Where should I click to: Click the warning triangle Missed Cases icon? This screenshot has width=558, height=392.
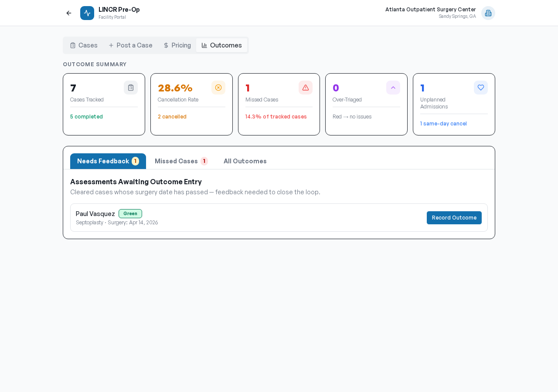point(306,88)
